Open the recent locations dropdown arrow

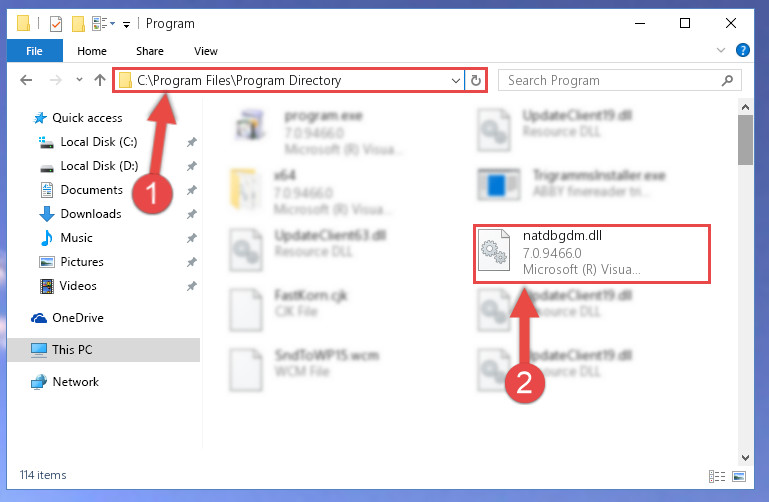79,80
